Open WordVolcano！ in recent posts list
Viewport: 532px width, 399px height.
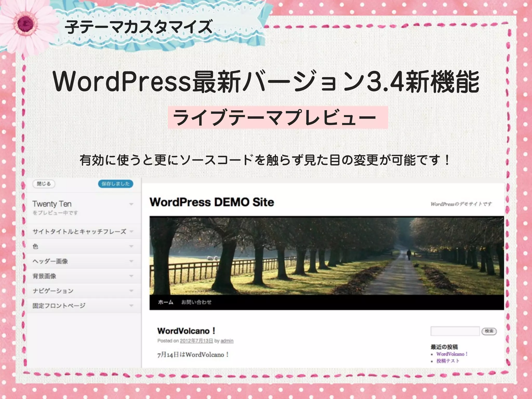[452, 354]
